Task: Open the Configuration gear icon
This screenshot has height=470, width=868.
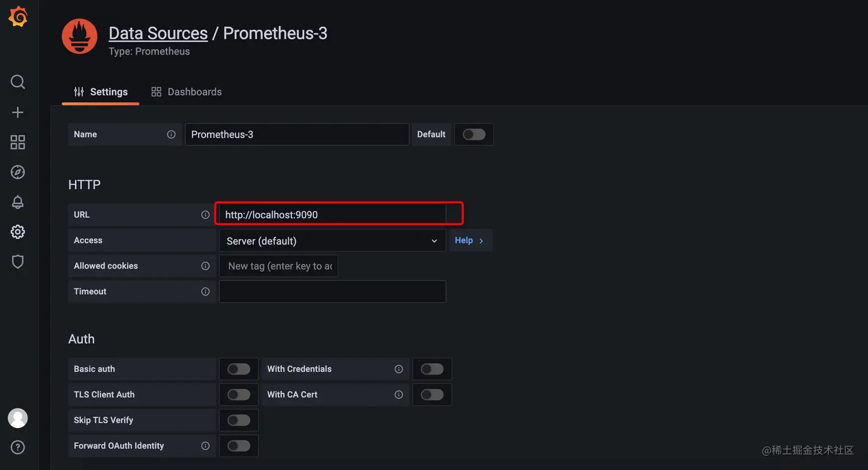Action: click(18, 232)
